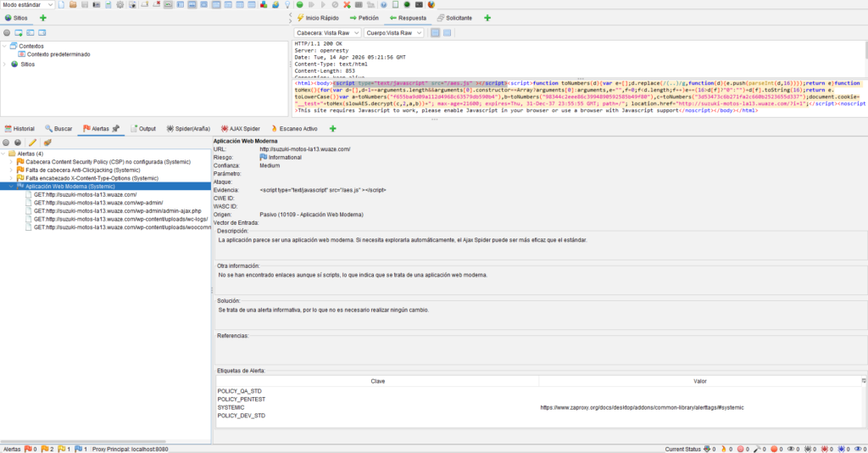Expand the Falta de cabecera Anti-Clickjacking alert
The height and width of the screenshot is (453, 868).
click(11, 170)
